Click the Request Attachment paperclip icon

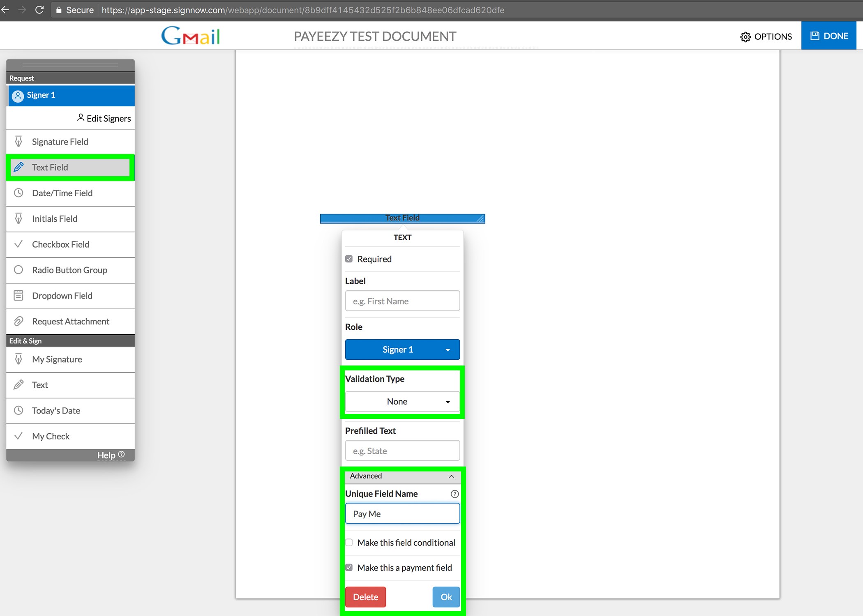(18, 321)
